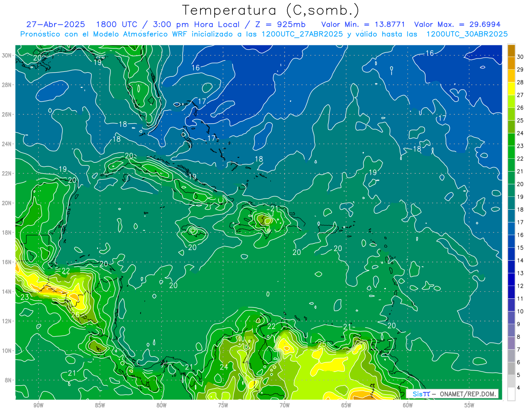Select "Valor Max. = 29.6994" in header

point(457,24)
